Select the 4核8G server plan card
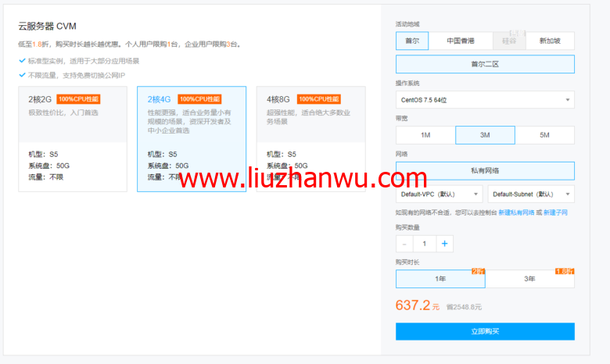610x364 pixels. pyautogui.click(x=310, y=139)
